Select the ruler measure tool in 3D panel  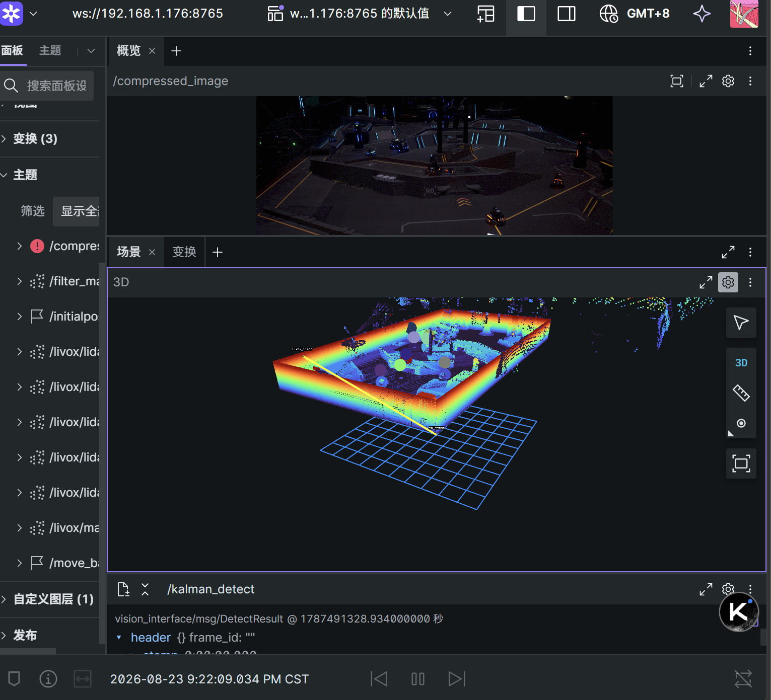pos(741,393)
